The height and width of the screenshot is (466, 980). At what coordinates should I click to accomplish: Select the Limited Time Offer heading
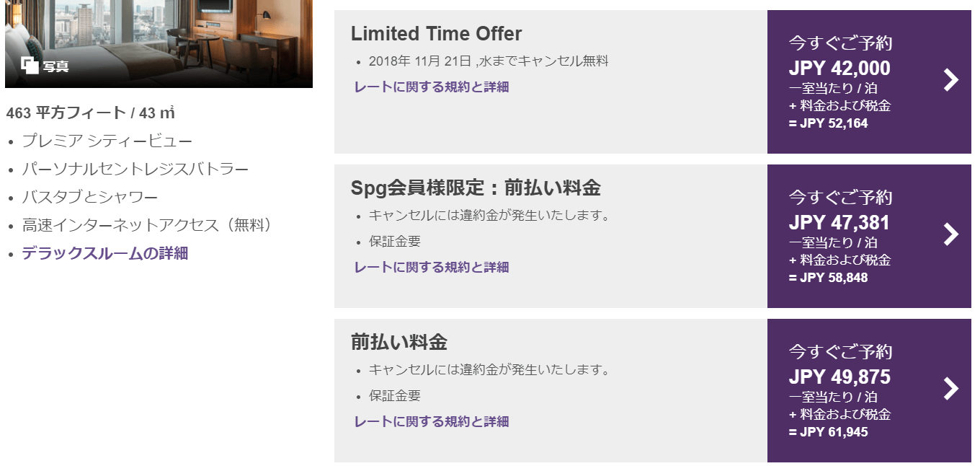436,34
